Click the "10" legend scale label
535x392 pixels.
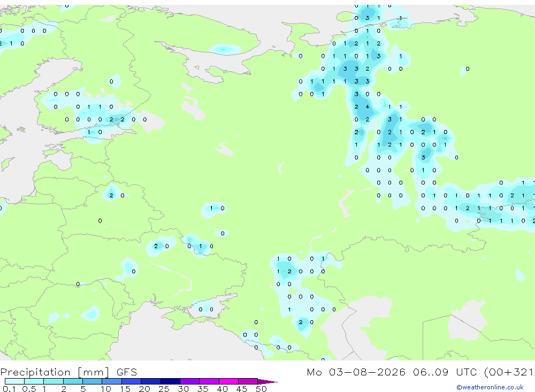[106, 389]
